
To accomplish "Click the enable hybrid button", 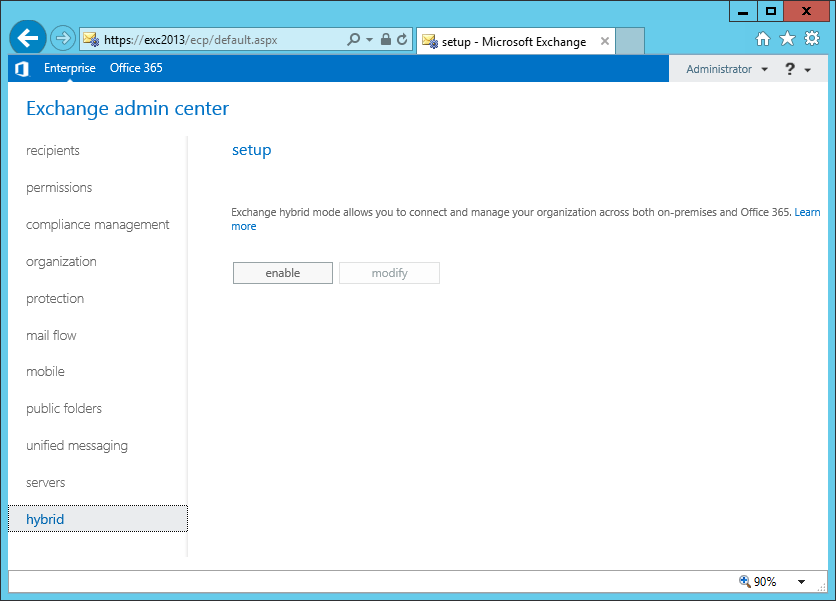I will coord(283,273).
